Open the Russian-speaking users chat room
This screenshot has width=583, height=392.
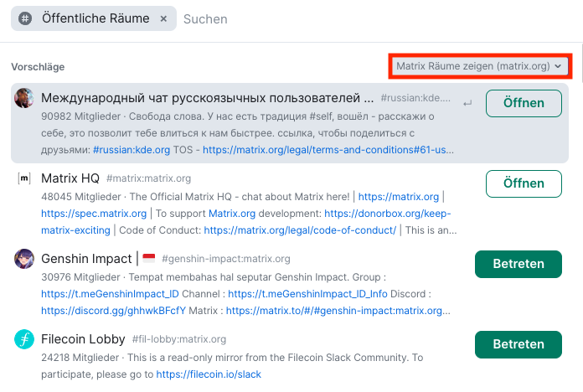(524, 103)
